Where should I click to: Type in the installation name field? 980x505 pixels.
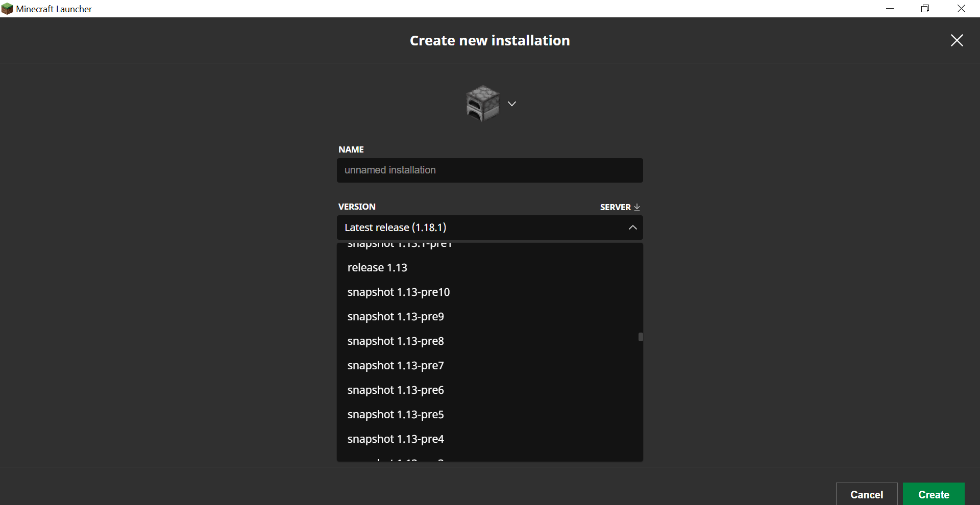click(489, 170)
